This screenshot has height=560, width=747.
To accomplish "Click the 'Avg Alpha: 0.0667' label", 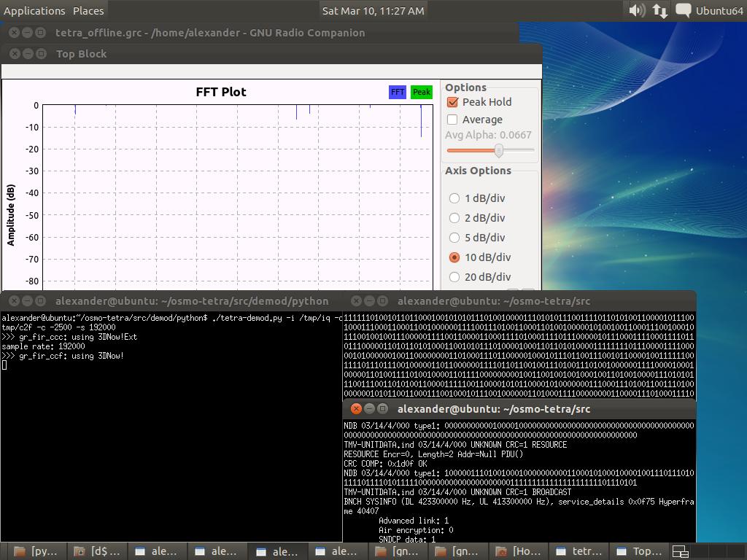I will pyautogui.click(x=488, y=135).
